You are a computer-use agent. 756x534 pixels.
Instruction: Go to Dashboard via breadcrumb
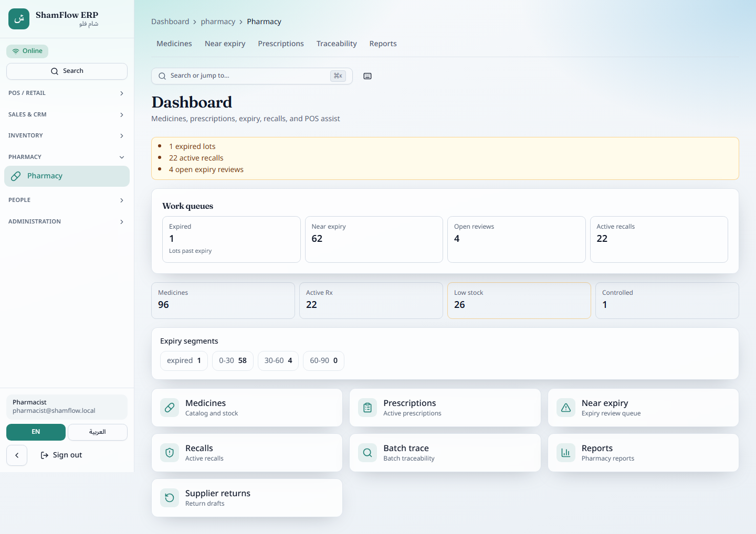(x=170, y=22)
